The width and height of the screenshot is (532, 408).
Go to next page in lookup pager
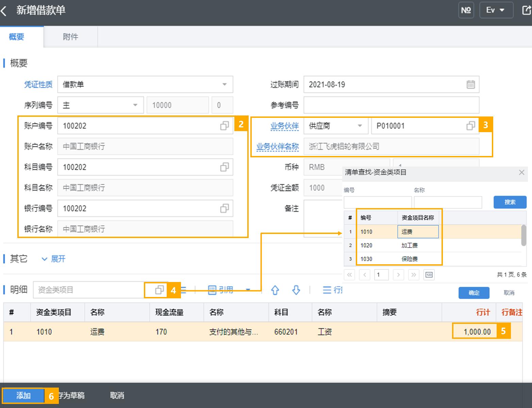point(398,274)
